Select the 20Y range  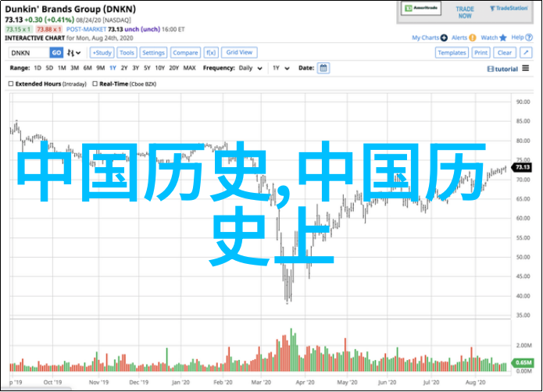pyautogui.click(x=174, y=68)
